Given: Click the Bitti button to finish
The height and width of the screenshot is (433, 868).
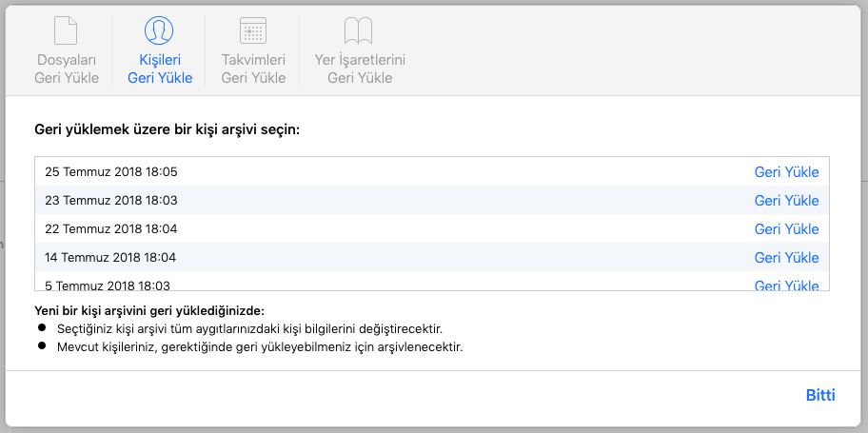Looking at the screenshot, I should click(x=819, y=395).
